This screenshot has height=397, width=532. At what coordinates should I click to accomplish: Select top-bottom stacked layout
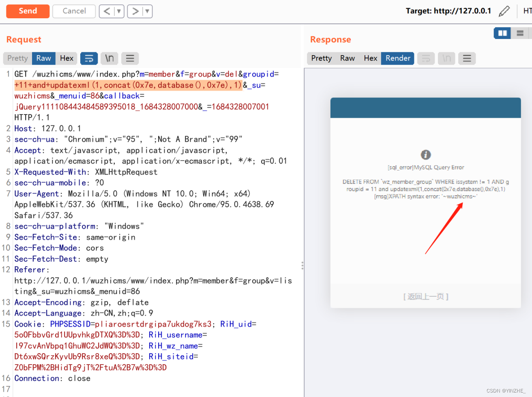click(x=520, y=33)
